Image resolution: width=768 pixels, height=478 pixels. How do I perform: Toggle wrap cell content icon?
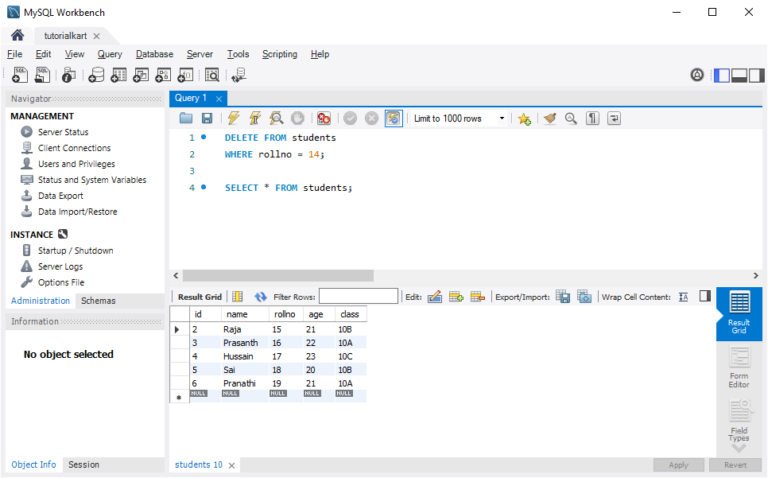(684, 297)
